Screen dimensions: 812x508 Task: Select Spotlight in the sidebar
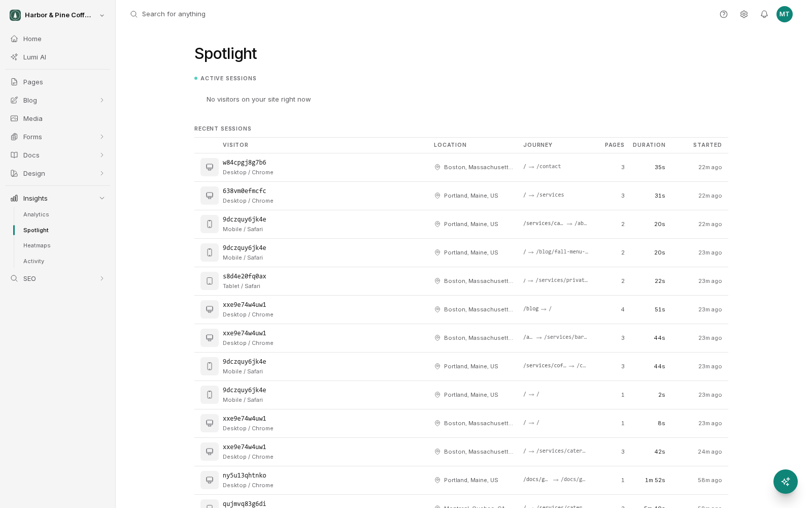pos(36,230)
